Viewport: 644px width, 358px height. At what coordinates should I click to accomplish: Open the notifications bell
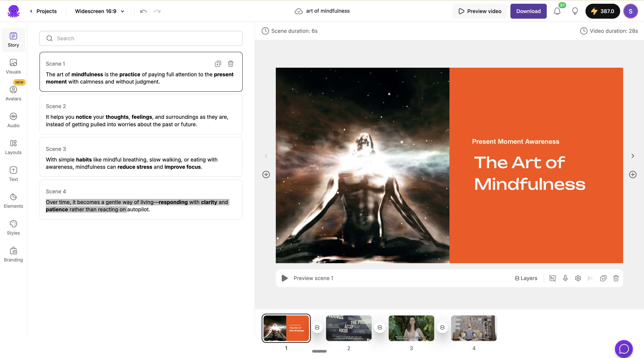coord(557,11)
